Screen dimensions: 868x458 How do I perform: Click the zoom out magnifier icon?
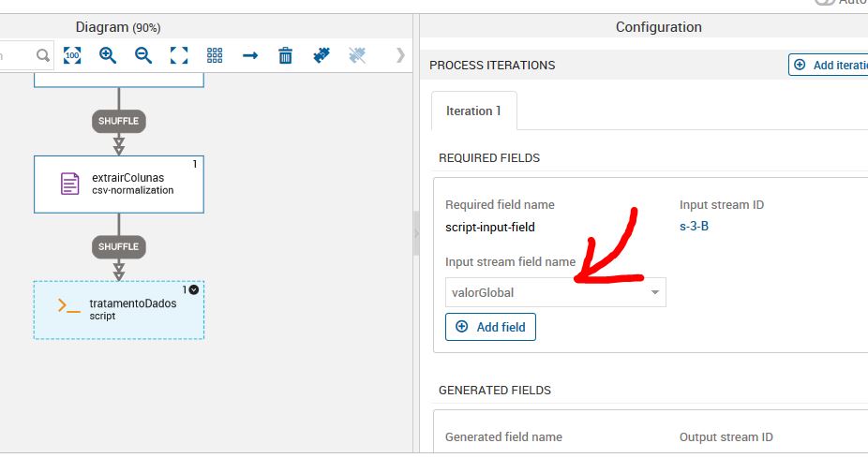(x=143, y=55)
